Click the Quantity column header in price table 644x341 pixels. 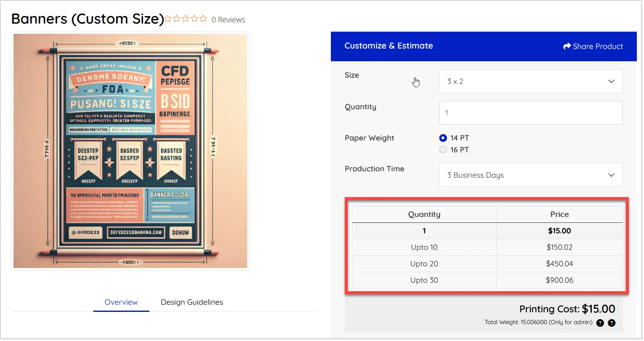[424, 214]
